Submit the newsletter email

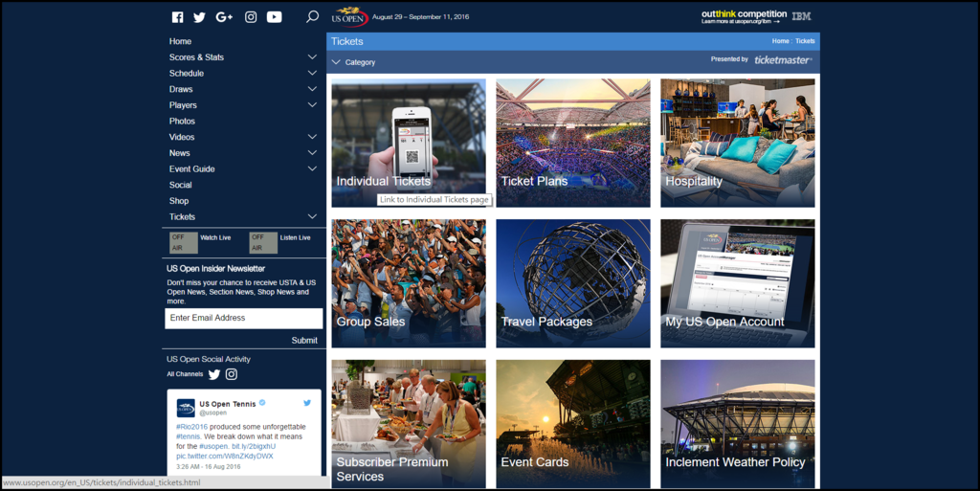304,341
